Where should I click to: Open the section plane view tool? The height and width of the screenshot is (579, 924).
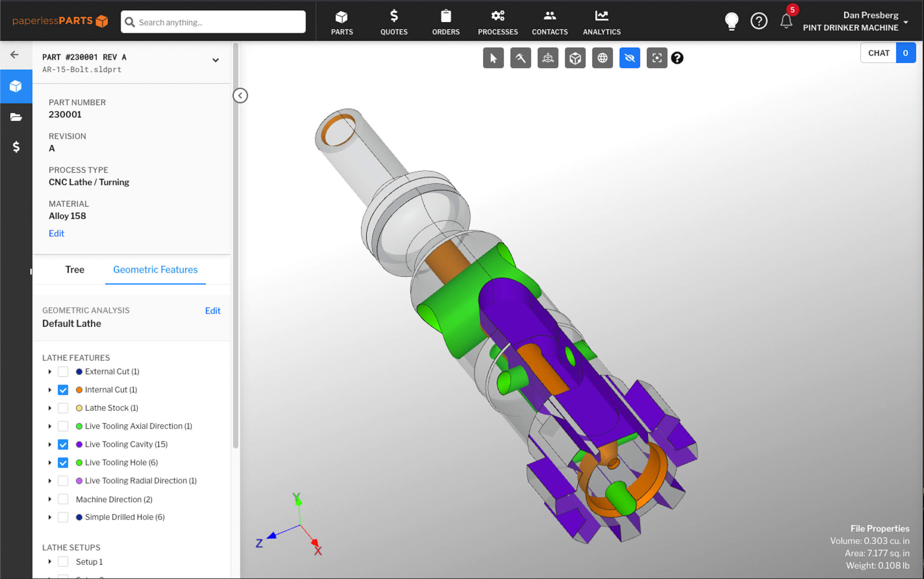[x=548, y=58]
